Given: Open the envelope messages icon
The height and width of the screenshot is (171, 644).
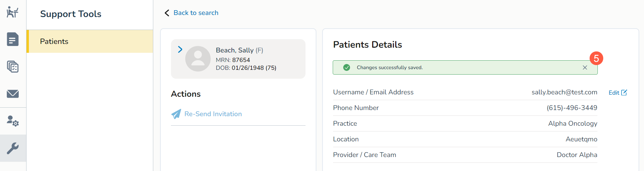Looking at the screenshot, I should point(13,94).
